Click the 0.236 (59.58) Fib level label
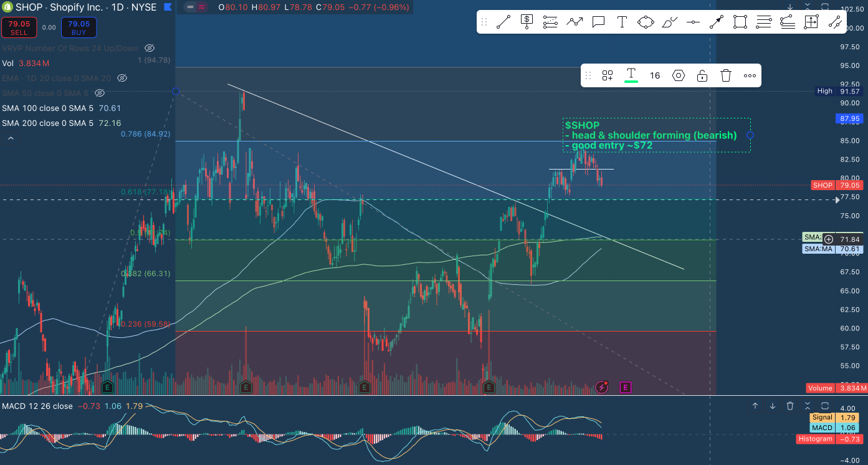The width and height of the screenshot is (868, 465). [x=146, y=324]
